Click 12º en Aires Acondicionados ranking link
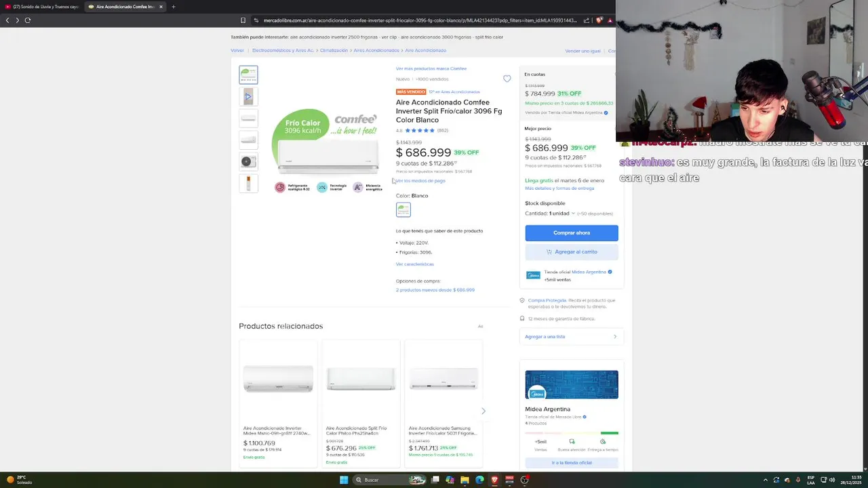The width and height of the screenshot is (868, 488). click(x=454, y=92)
